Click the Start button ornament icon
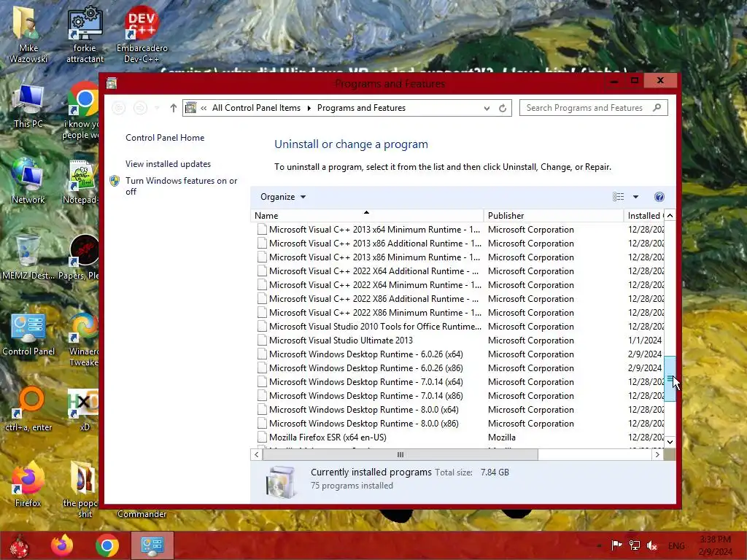The height and width of the screenshot is (560, 747). click(x=19, y=545)
